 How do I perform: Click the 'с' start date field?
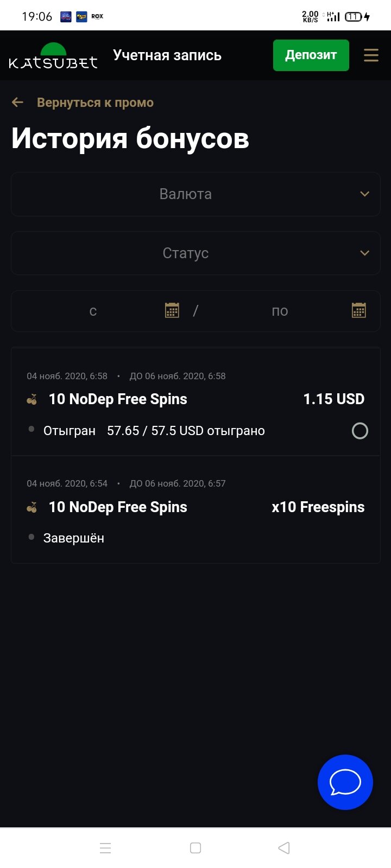pyautogui.click(x=93, y=311)
